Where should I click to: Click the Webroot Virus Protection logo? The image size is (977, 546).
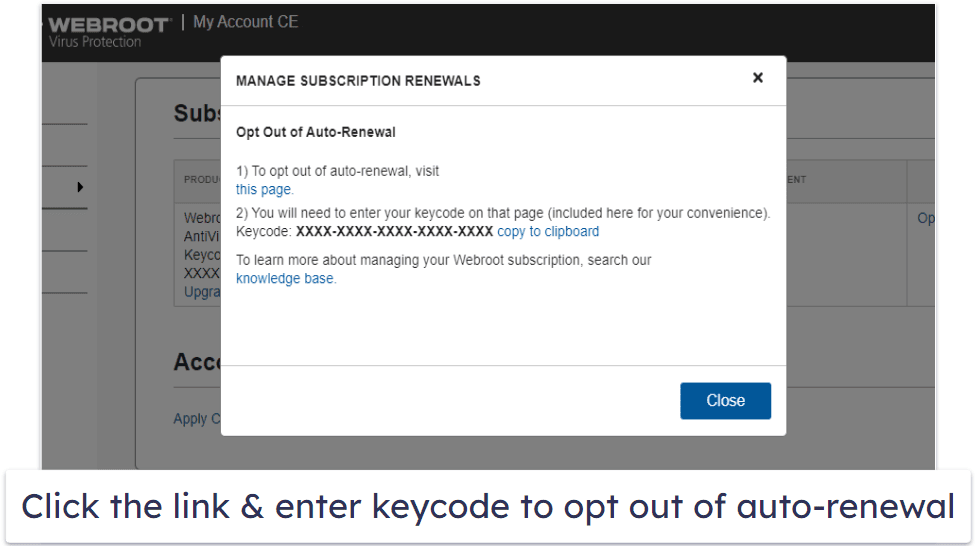click(x=108, y=32)
